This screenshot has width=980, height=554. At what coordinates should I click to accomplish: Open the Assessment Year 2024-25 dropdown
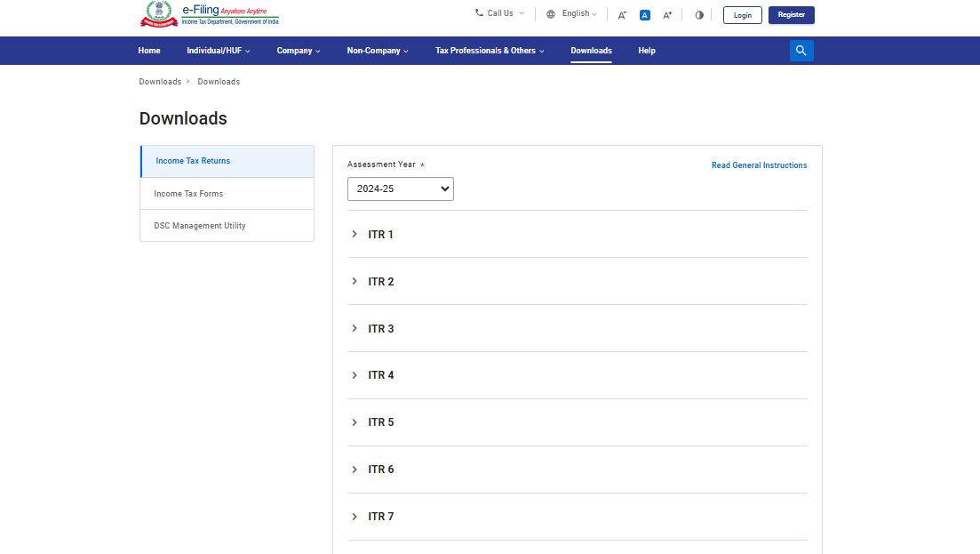click(400, 189)
